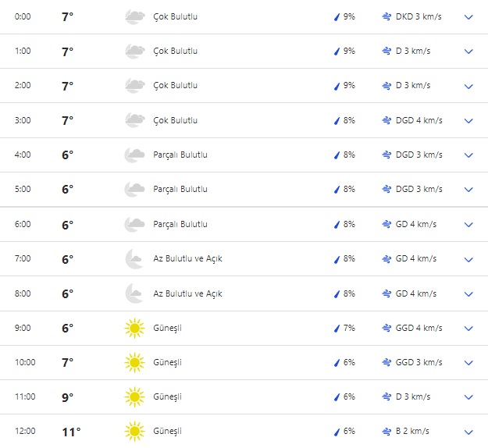
Task: Click the 'Az Bulutlu ve Açık' text at 7:00
Action: point(187,258)
